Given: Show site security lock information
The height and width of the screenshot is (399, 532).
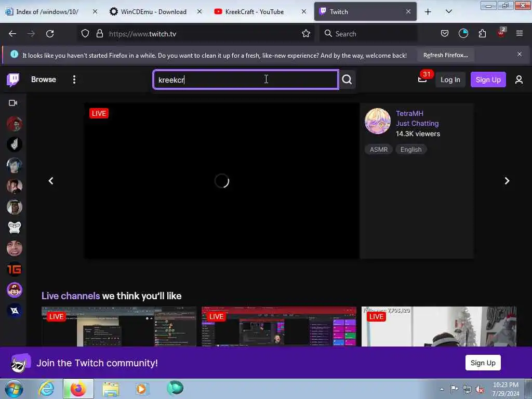Looking at the screenshot, I should pyautogui.click(x=99, y=34).
